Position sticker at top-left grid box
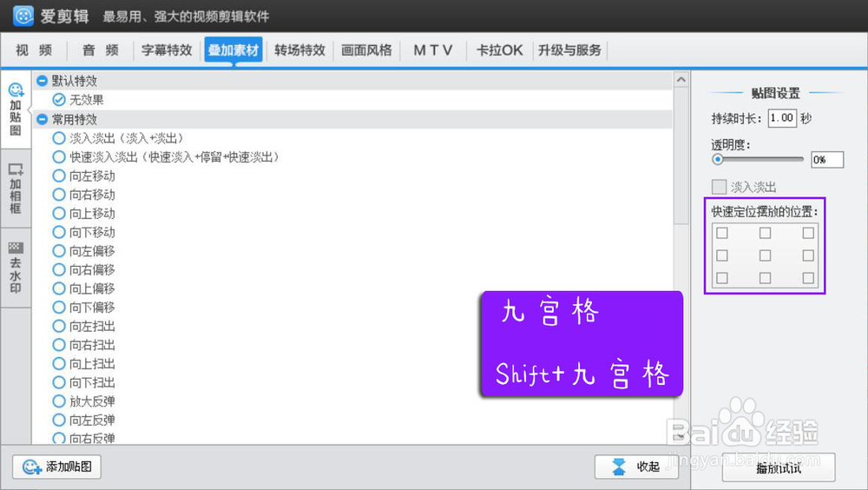Image resolution: width=868 pixels, height=490 pixels. (x=722, y=233)
